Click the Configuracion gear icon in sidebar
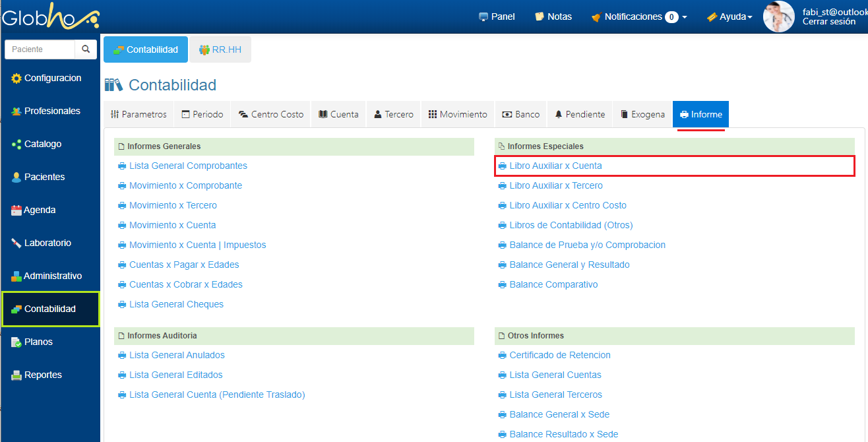The image size is (868, 442). [16, 79]
